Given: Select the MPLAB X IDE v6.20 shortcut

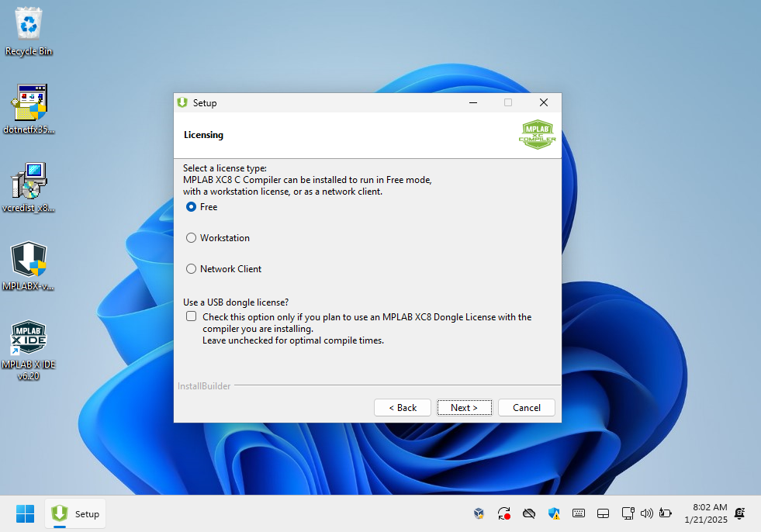Looking at the screenshot, I should [29, 351].
